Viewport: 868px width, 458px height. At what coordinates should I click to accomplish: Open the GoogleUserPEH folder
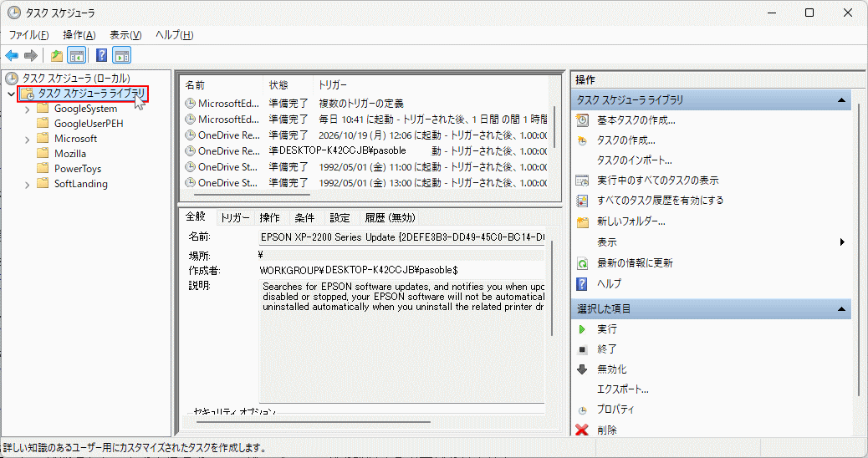pyautogui.click(x=89, y=124)
